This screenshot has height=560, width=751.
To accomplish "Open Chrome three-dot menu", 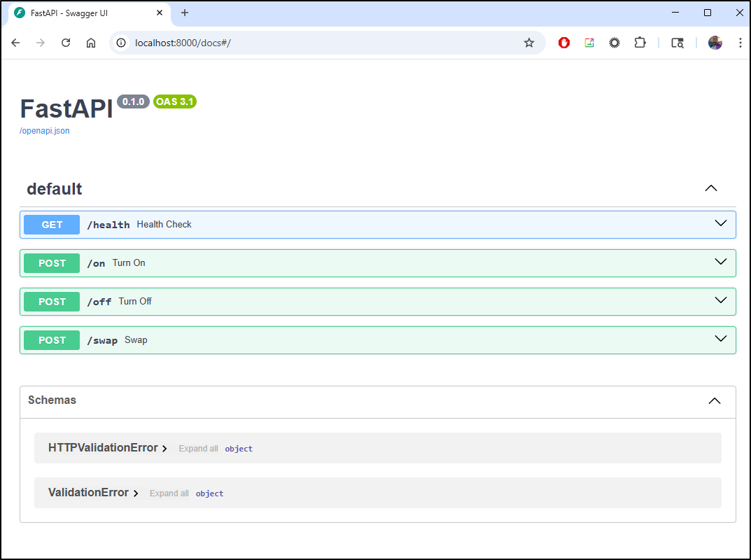I will coord(740,43).
